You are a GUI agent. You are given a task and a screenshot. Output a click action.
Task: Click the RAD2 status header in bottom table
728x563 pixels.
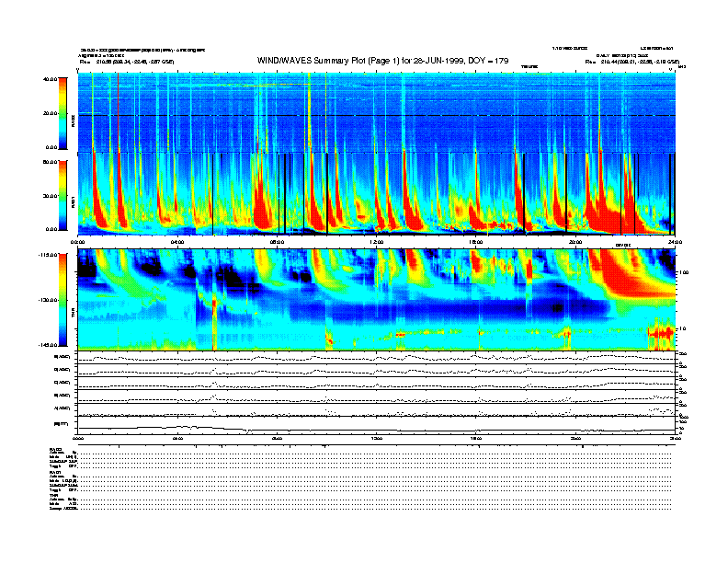tap(55, 449)
